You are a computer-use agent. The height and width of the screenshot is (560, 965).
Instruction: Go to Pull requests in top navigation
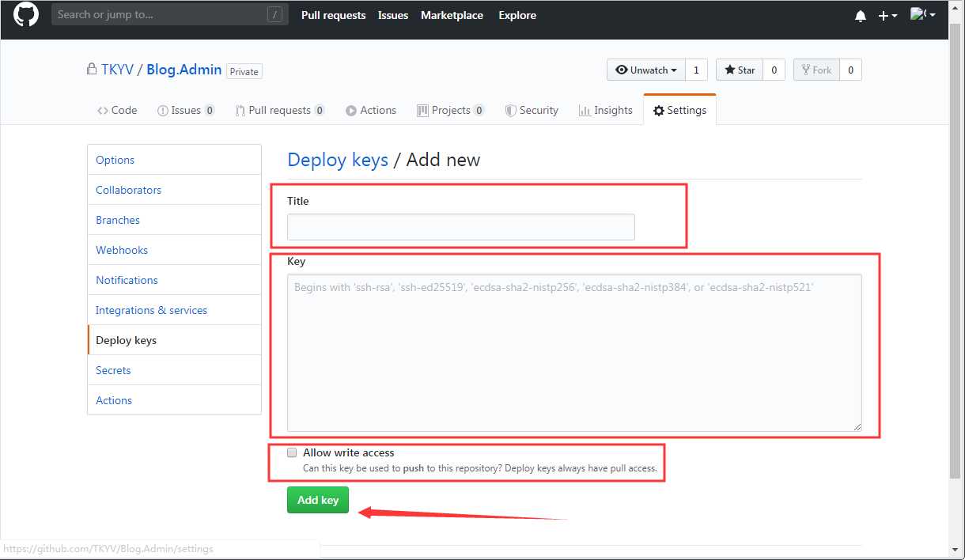click(x=333, y=15)
